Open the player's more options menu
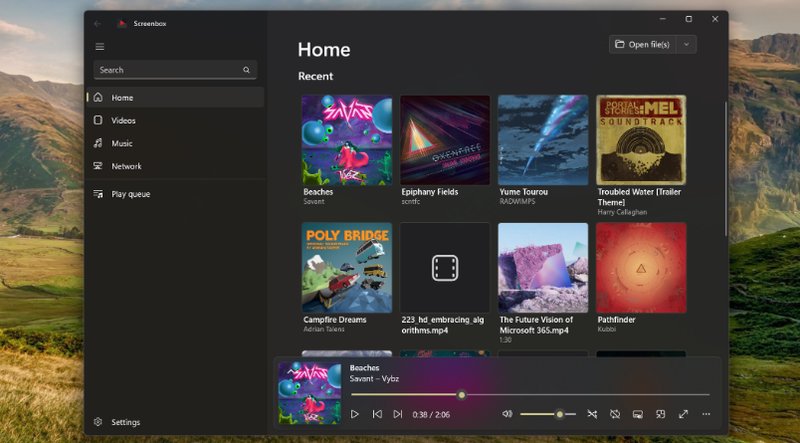Screen dimensions: 800x443 pos(706,414)
